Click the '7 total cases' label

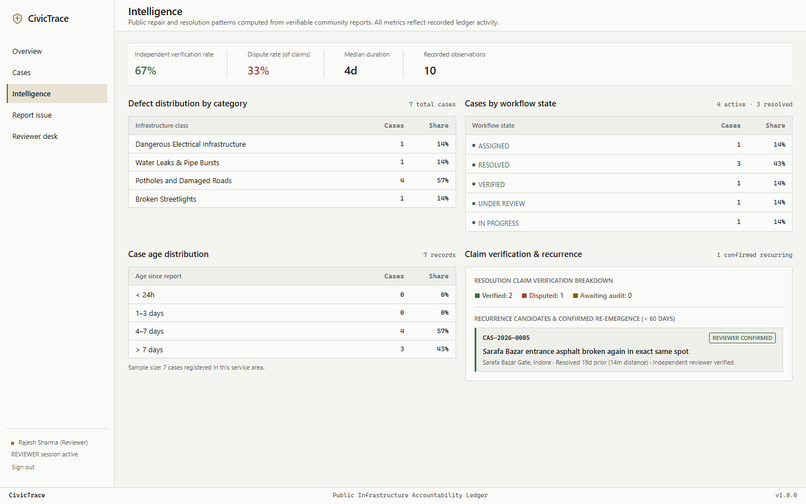point(432,104)
